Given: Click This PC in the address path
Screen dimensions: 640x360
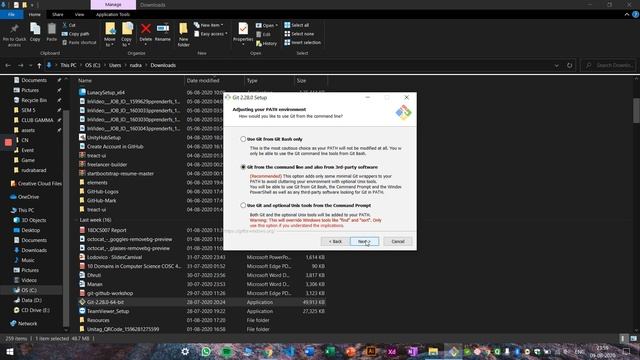Looking at the screenshot, I should pyautogui.click(x=68, y=65).
